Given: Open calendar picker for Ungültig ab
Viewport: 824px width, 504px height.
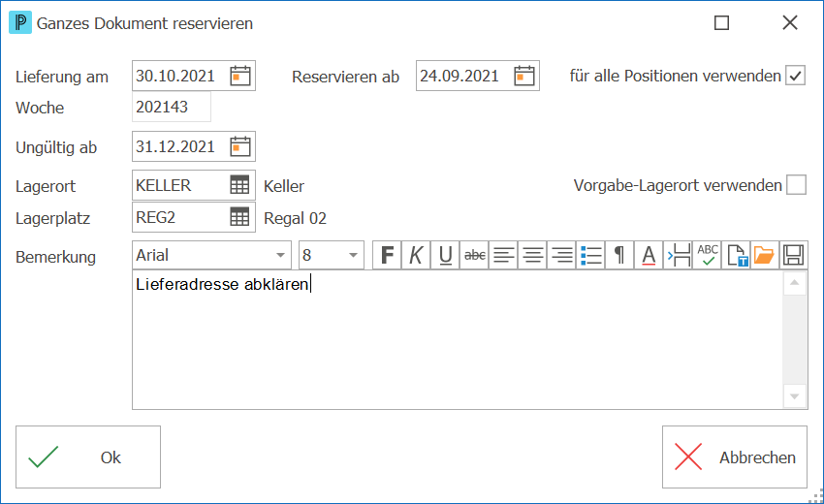Looking at the screenshot, I should pyautogui.click(x=240, y=146).
